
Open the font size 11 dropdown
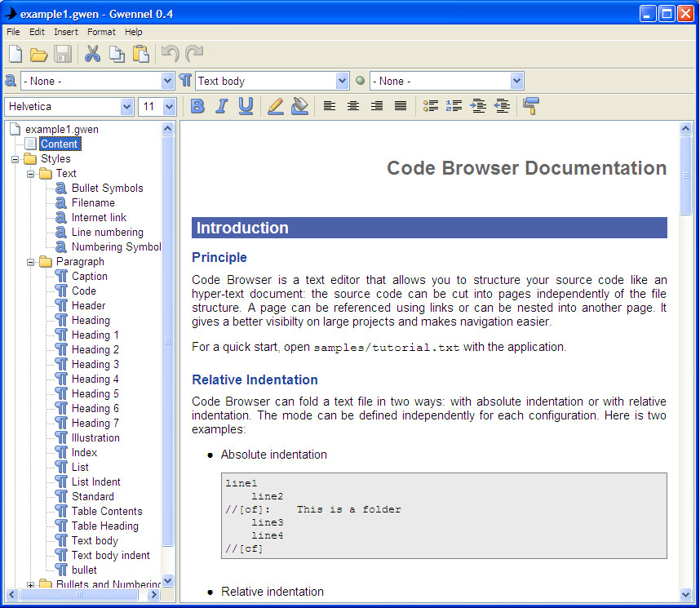tap(169, 107)
